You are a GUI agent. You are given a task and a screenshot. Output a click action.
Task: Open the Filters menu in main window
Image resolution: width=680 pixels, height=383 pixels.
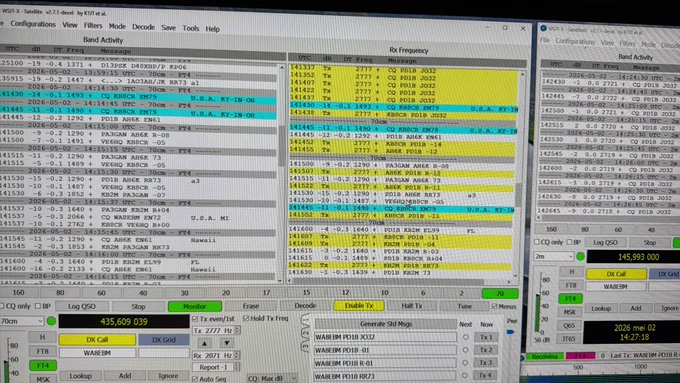tap(93, 26)
